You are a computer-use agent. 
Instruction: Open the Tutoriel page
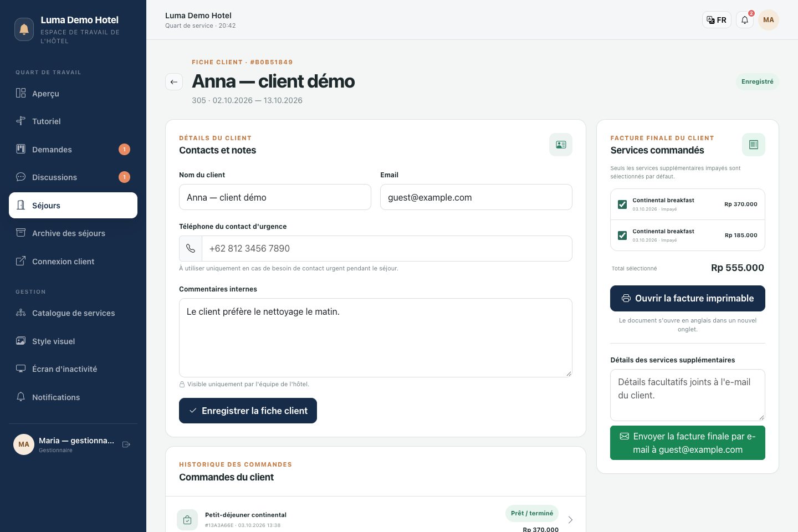click(x=73, y=121)
